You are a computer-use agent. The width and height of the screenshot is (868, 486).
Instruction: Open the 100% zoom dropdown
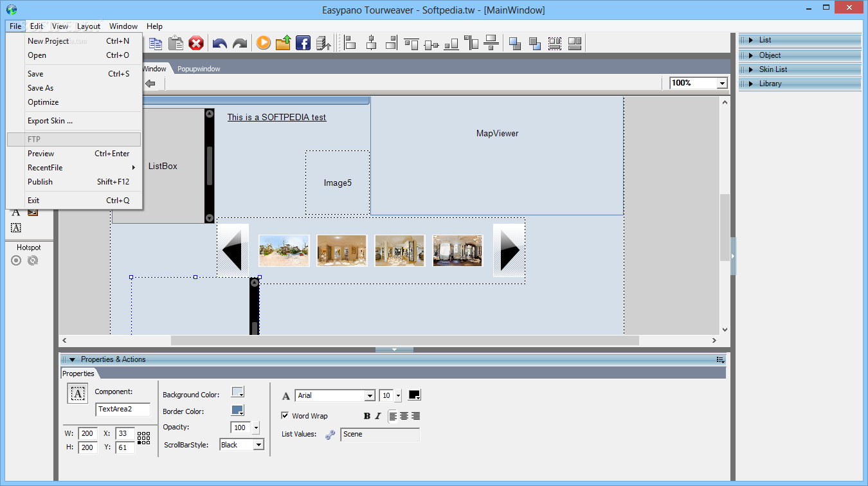722,84
